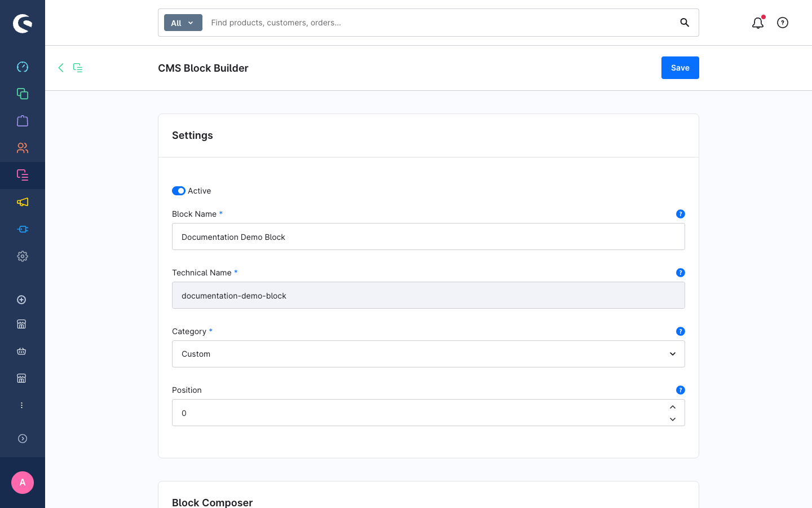Expand the sidebar with the arrow circle
812x508 pixels.
click(23, 439)
